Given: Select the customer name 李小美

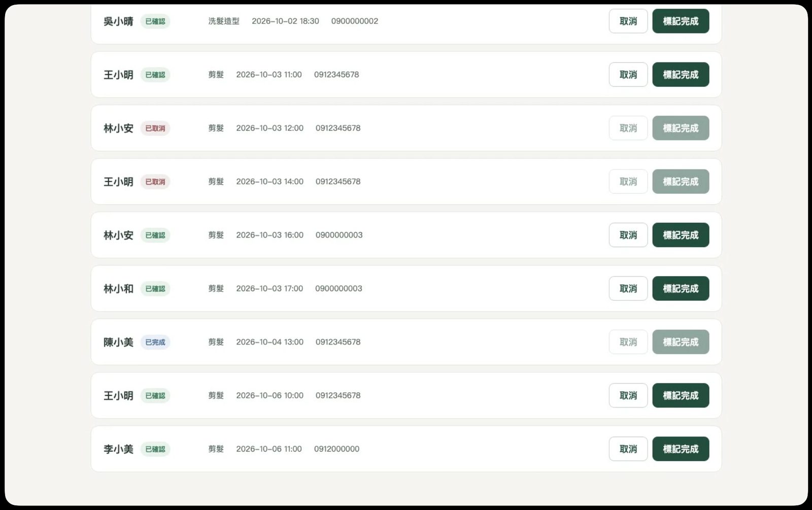Looking at the screenshot, I should [x=118, y=449].
